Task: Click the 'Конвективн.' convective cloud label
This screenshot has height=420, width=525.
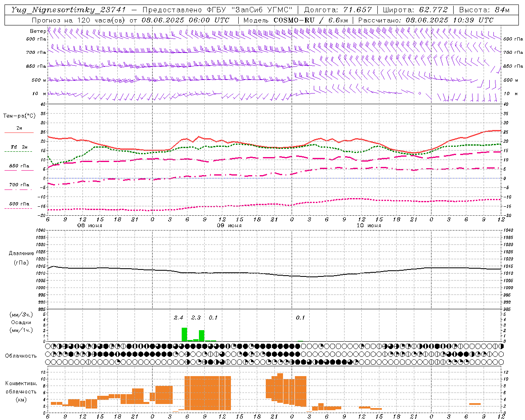Action: (21, 383)
